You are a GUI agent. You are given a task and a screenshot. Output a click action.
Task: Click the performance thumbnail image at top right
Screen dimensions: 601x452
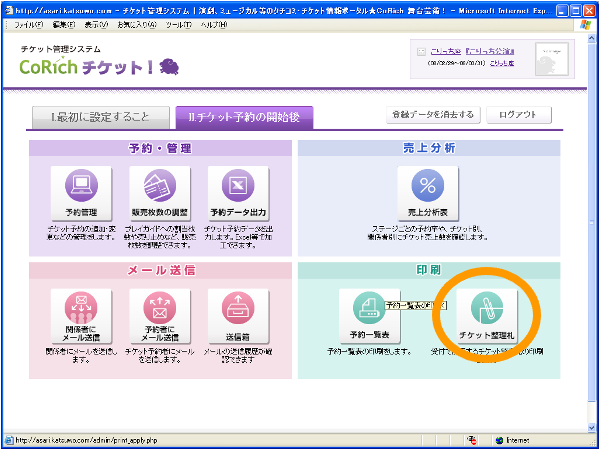(552, 60)
